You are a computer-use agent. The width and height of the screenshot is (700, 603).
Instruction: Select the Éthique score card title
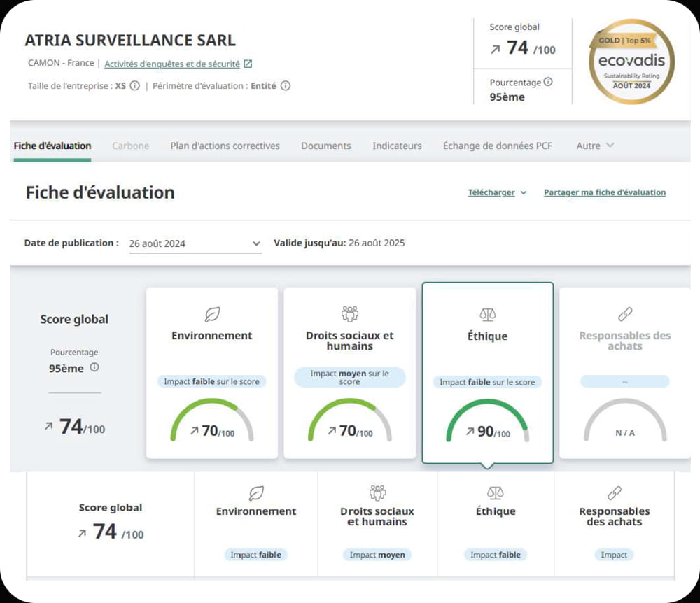(487, 336)
